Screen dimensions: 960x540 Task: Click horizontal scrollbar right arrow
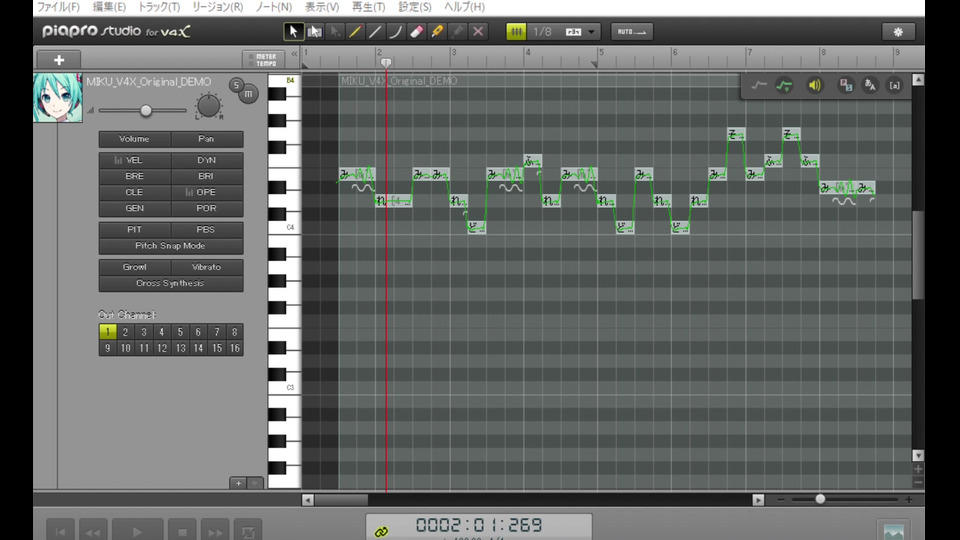tap(758, 500)
